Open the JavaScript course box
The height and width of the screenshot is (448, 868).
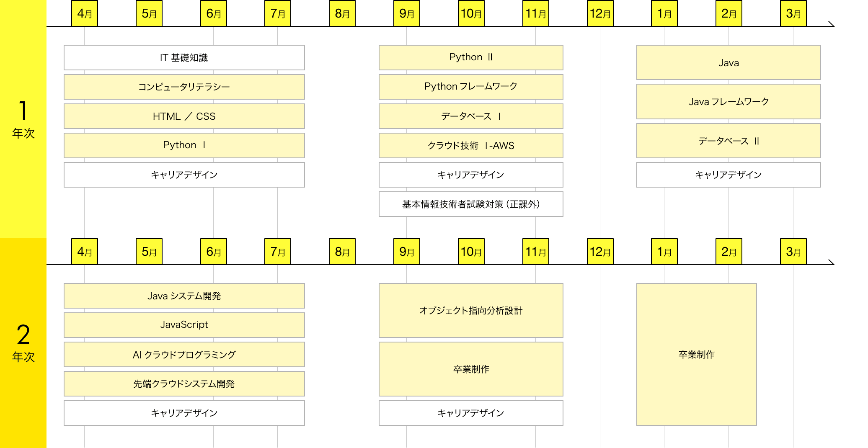tap(184, 325)
